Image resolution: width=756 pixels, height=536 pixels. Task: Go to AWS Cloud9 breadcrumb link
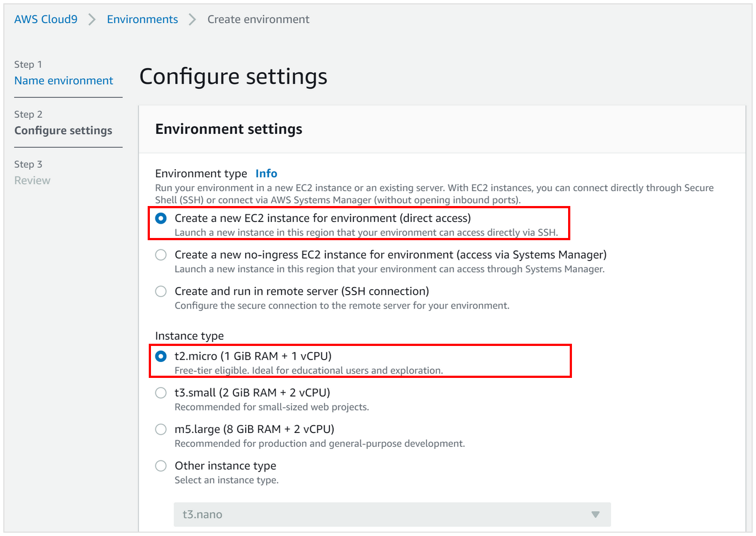click(x=46, y=19)
